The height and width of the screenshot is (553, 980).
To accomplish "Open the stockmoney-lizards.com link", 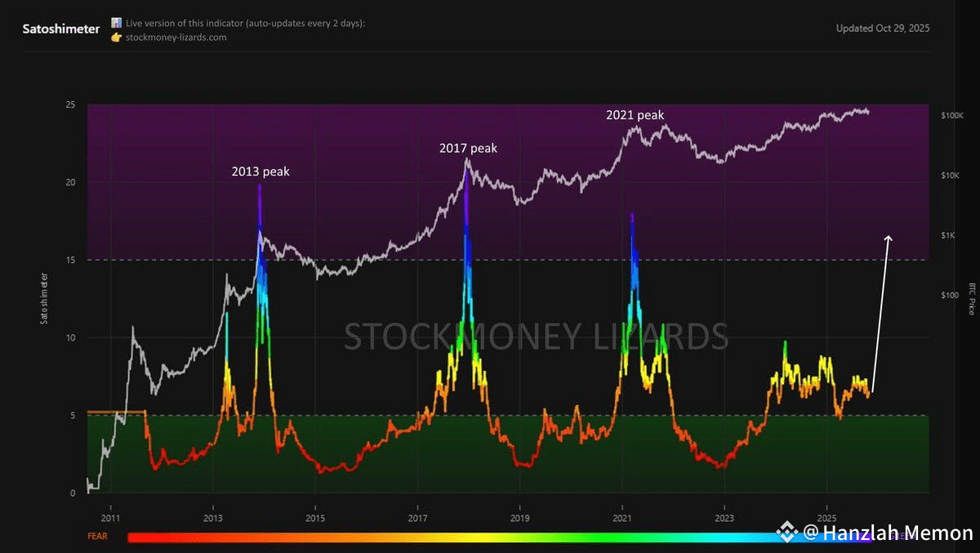I will (176, 37).
